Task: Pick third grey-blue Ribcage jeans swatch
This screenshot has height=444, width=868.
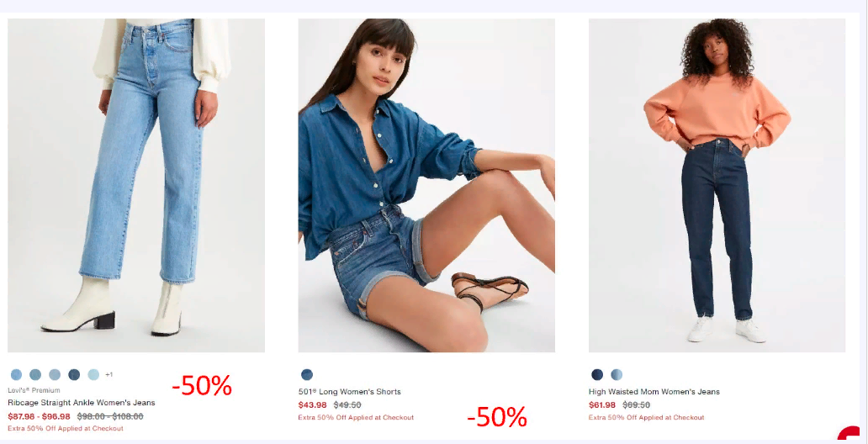Action: (x=55, y=375)
